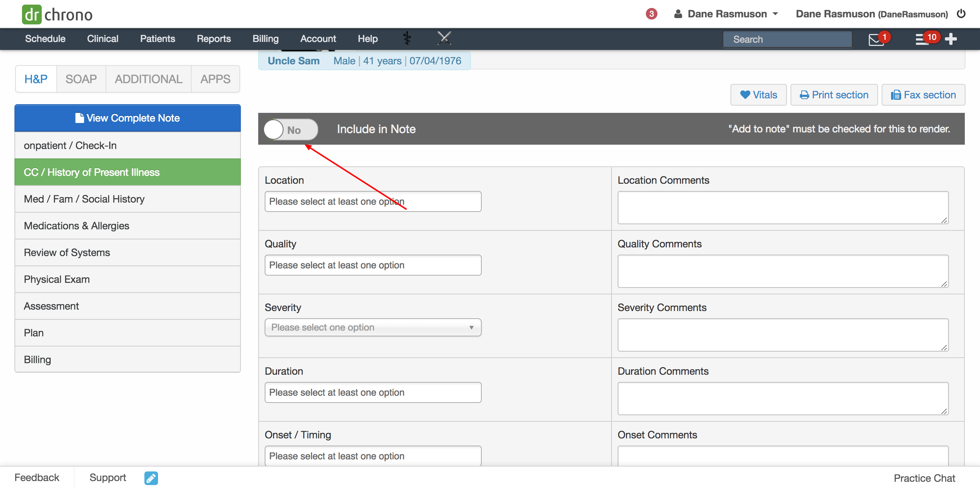Open the caduceus medical icon in navbar

pyautogui.click(x=407, y=38)
